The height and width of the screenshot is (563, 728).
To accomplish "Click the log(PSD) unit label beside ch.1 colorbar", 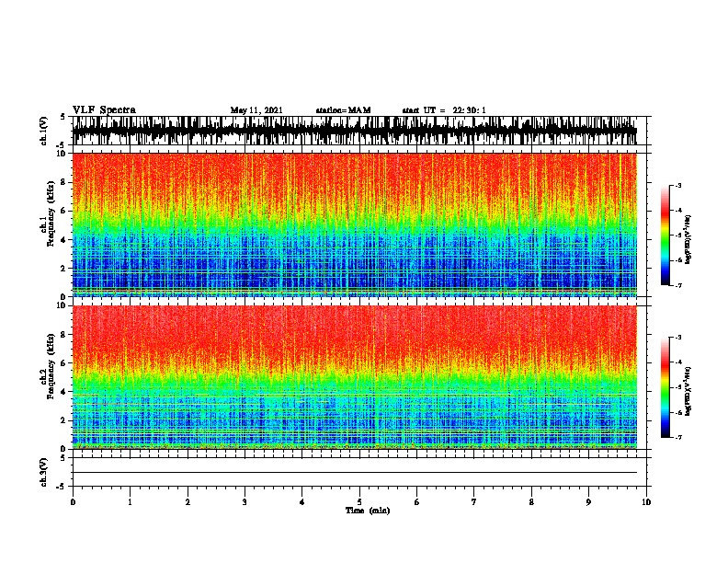I will [688, 239].
